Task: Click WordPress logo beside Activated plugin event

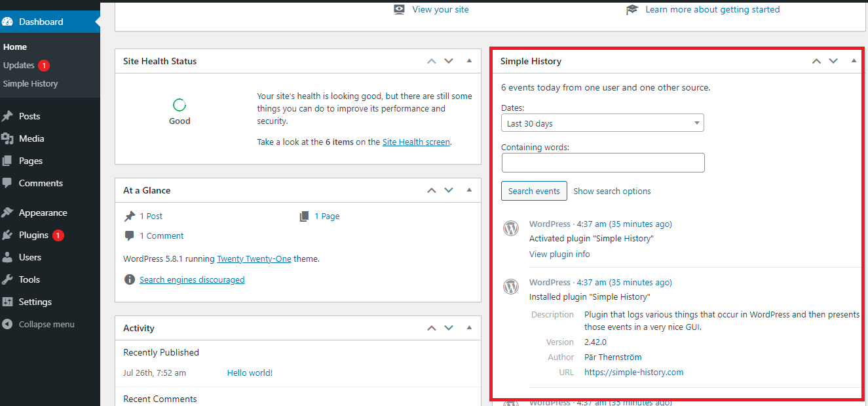Action: (x=511, y=228)
